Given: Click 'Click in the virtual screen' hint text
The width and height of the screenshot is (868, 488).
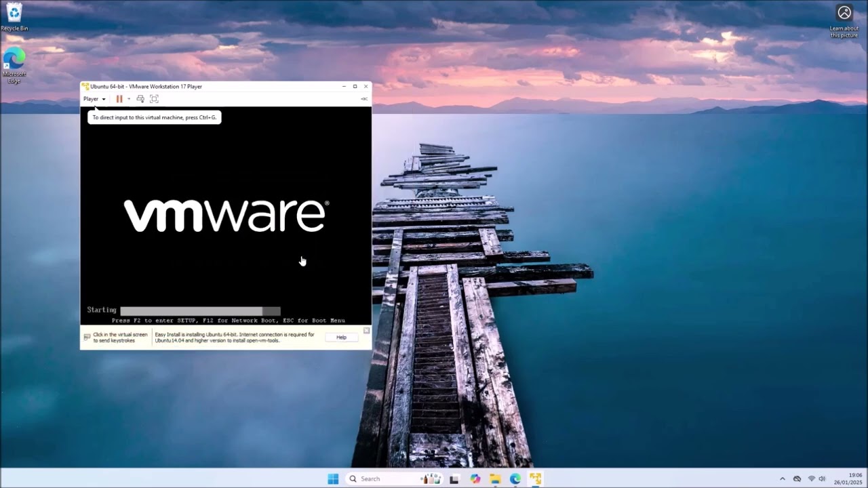Looking at the screenshot, I should [120, 338].
